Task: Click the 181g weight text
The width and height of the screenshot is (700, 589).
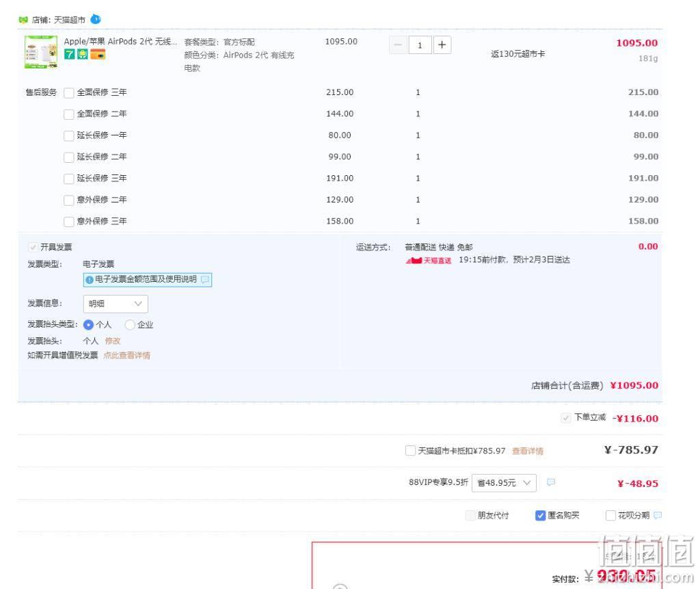Action: tap(648, 59)
